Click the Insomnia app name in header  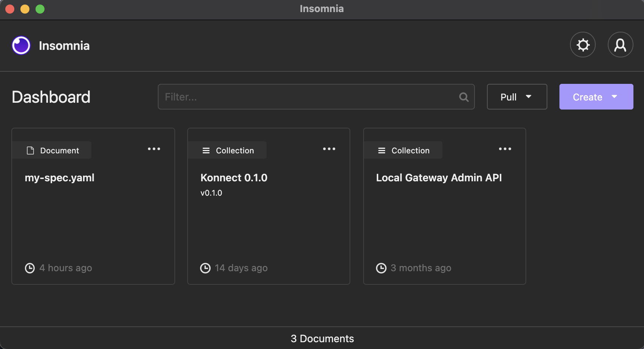click(x=64, y=46)
